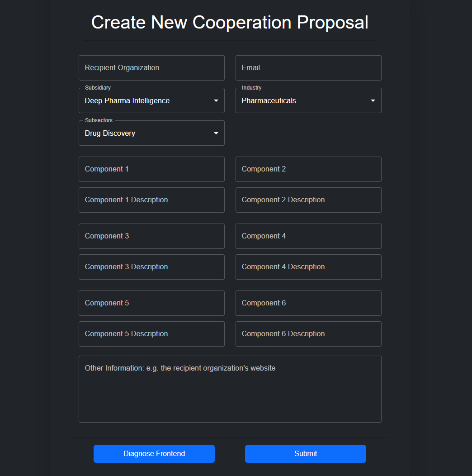This screenshot has height=476, width=472.
Task: Click into the Component 5 field
Action: coord(151,303)
